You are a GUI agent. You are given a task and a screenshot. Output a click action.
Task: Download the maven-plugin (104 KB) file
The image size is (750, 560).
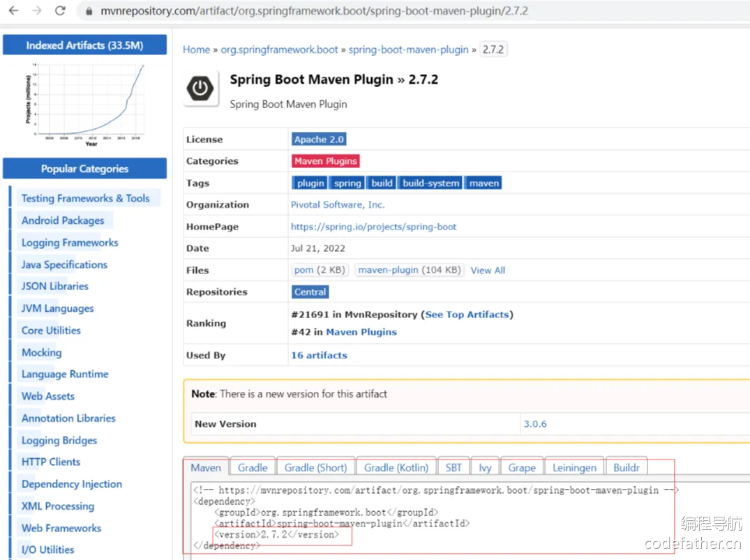pos(410,270)
